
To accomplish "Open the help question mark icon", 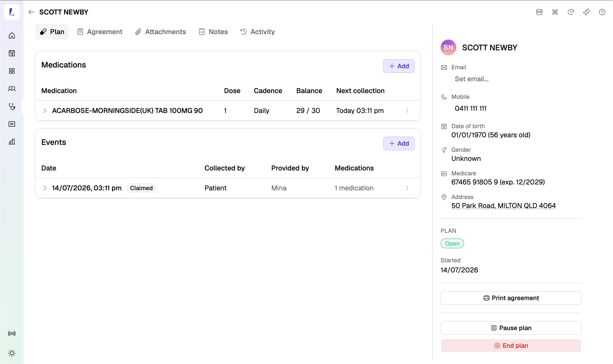I will tap(602, 12).
